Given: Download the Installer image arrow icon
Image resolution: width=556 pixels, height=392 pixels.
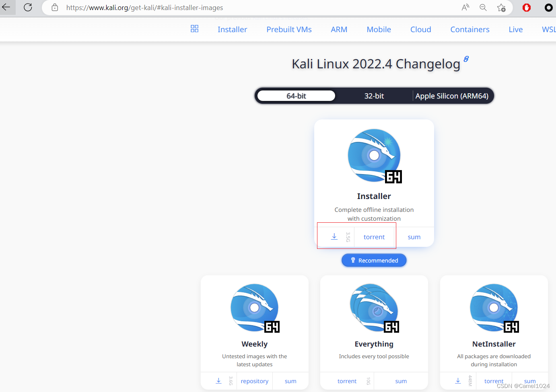Looking at the screenshot, I should point(334,236).
